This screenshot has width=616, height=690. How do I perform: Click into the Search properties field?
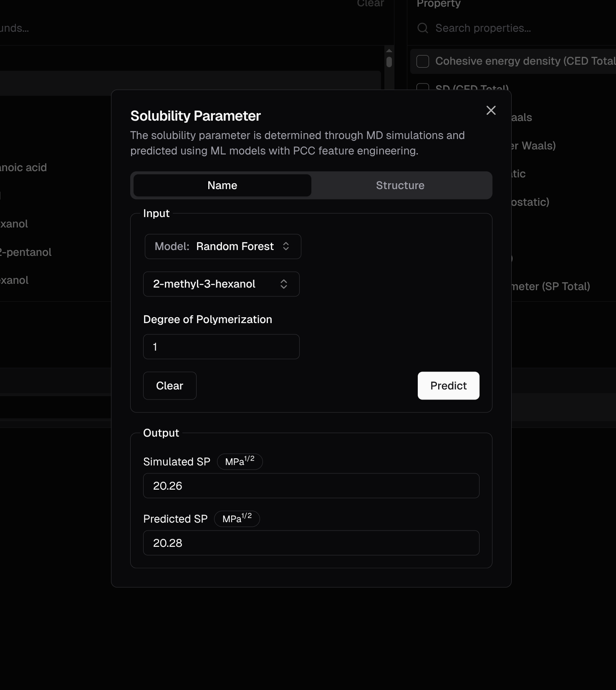point(501,28)
